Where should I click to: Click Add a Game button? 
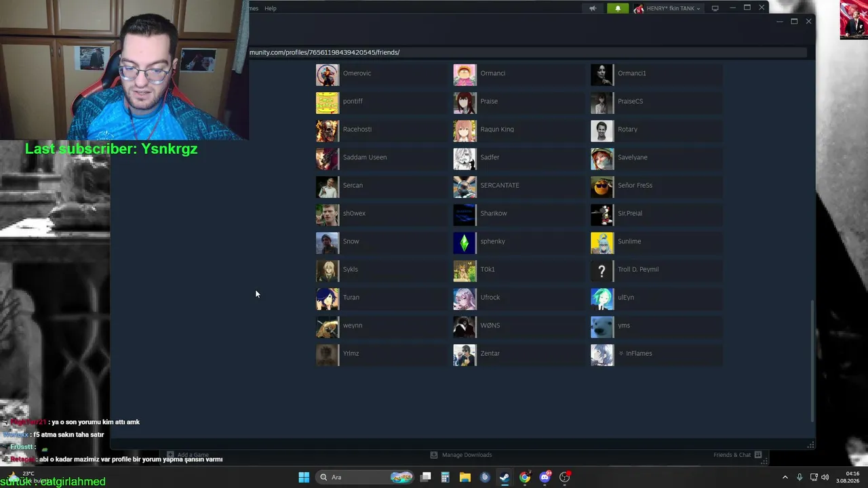188,455
